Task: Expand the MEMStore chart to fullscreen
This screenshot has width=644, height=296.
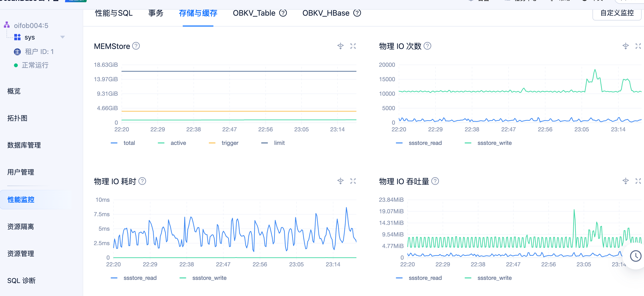Action: [x=353, y=46]
